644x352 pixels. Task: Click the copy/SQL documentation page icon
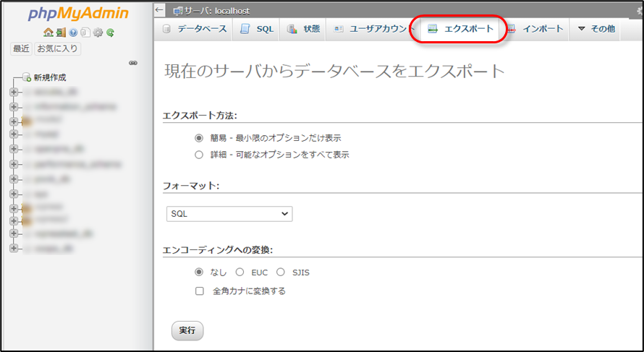pyautogui.click(x=85, y=33)
